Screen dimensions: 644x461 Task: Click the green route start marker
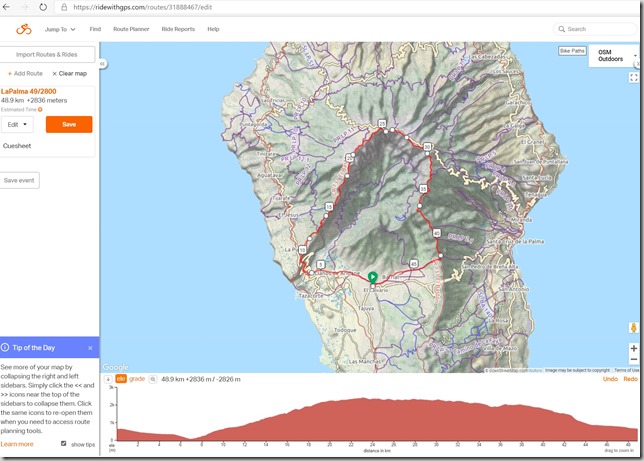tap(373, 277)
